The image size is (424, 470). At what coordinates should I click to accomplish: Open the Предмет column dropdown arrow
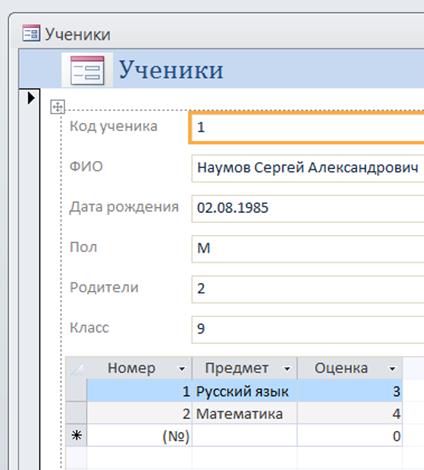coord(287,369)
